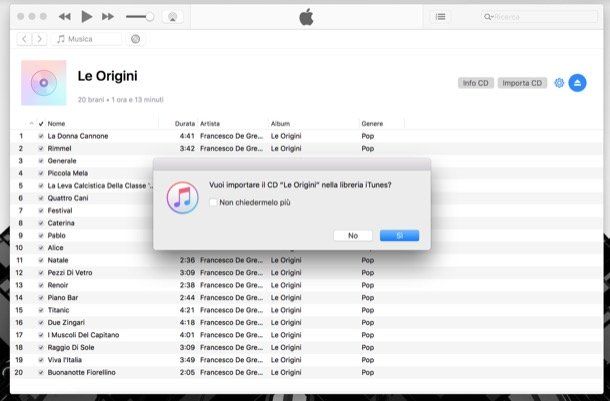
Task: Select track Renoir
Action: click(58, 285)
